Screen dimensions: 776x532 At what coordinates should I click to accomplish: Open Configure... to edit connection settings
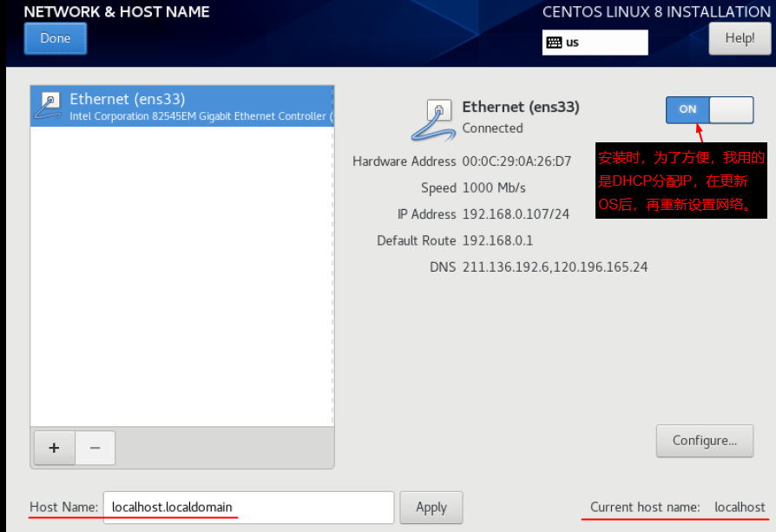(704, 441)
